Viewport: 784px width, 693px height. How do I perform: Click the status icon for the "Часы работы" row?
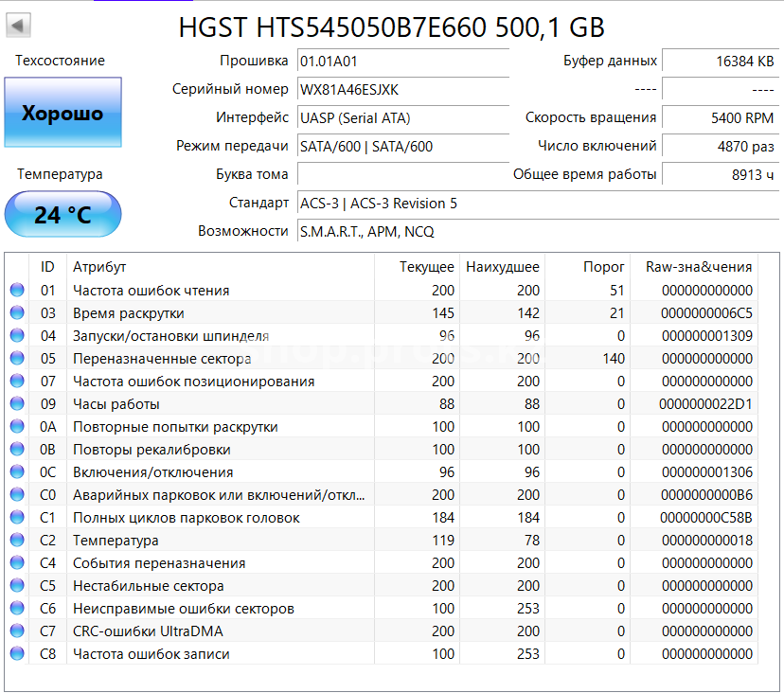[x=16, y=403]
